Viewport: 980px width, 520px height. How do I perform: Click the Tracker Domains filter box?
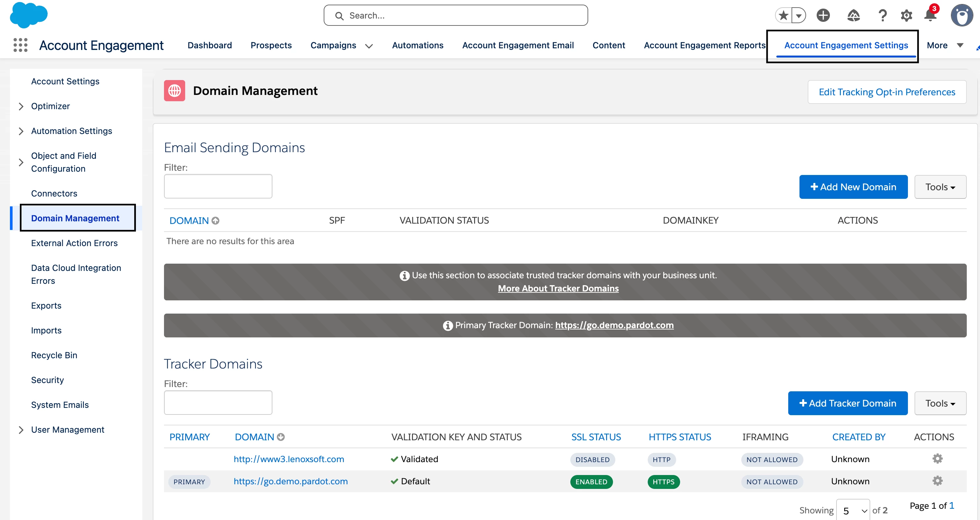coord(218,402)
